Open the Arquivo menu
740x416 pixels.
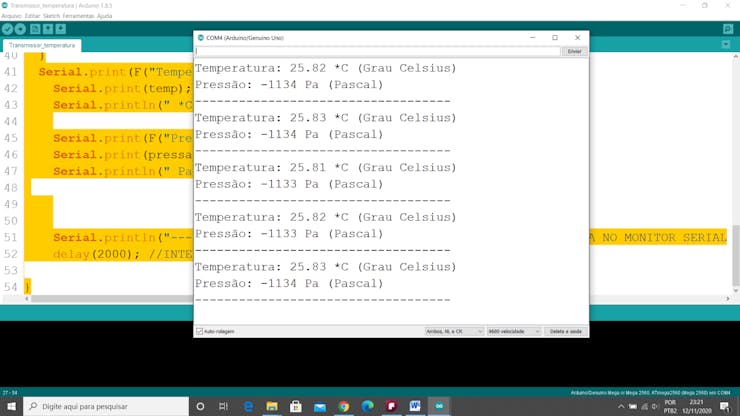(x=11, y=16)
